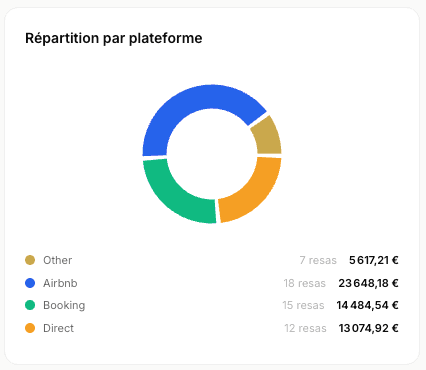Click the amount 14 484,54 €
This screenshot has width=426, height=370.
coord(367,305)
